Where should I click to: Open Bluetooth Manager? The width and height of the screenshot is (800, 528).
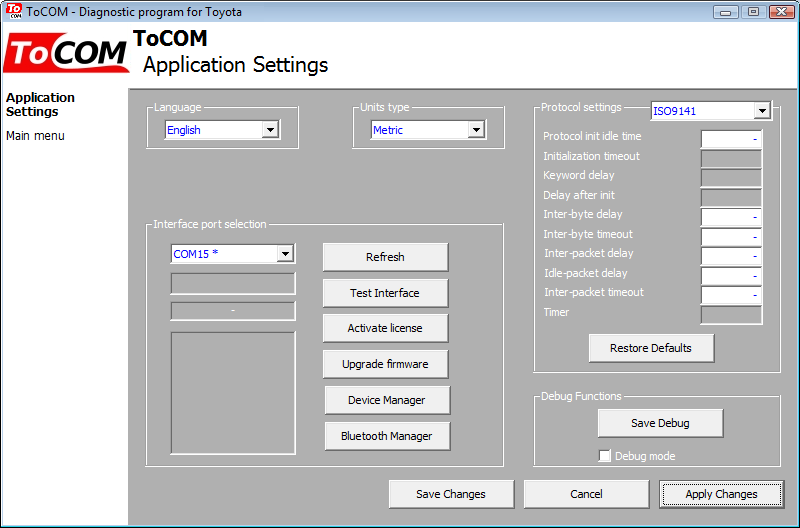click(x=387, y=436)
